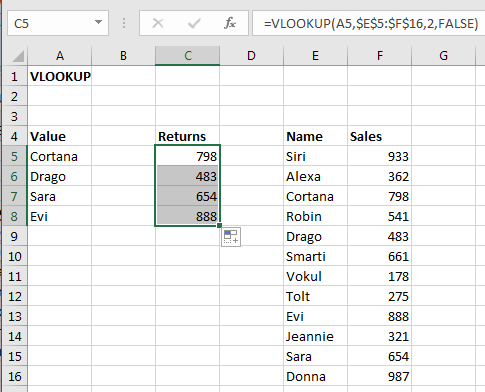Click the Cancel (X) formula bar icon
This screenshot has width=485, height=392.
(158, 23)
